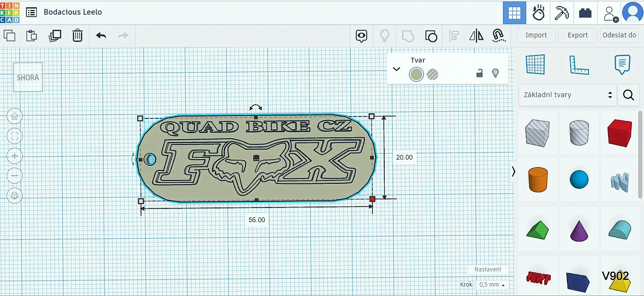Screen dimensions: 644x296
Task: Pick the striped hole Cylinder shape
Action: [579, 133]
